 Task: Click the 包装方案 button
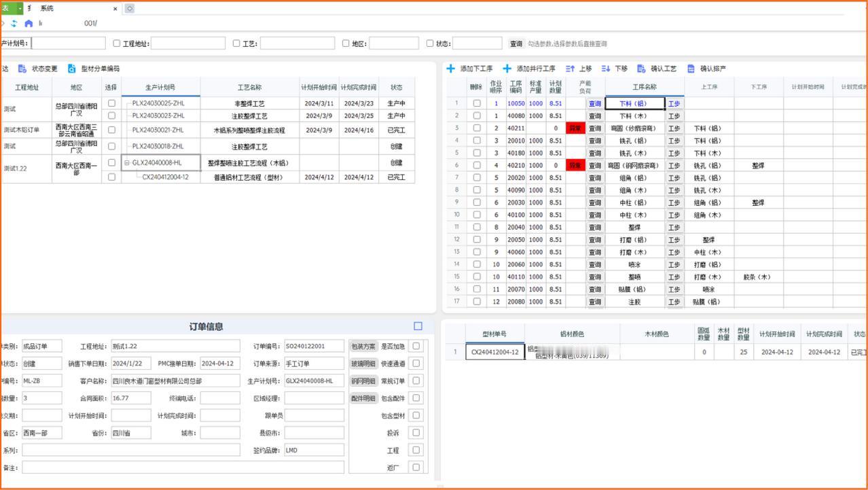point(363,346)
